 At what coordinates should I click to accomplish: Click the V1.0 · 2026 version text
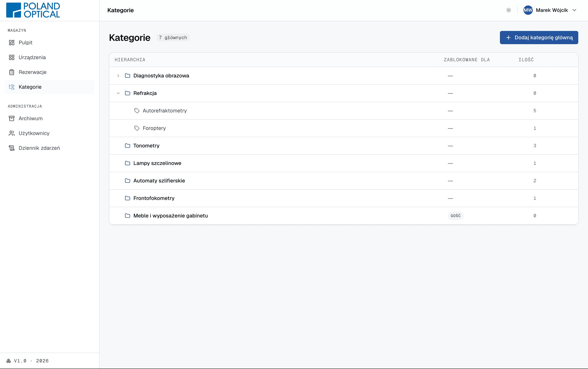(x=31, y=361)
